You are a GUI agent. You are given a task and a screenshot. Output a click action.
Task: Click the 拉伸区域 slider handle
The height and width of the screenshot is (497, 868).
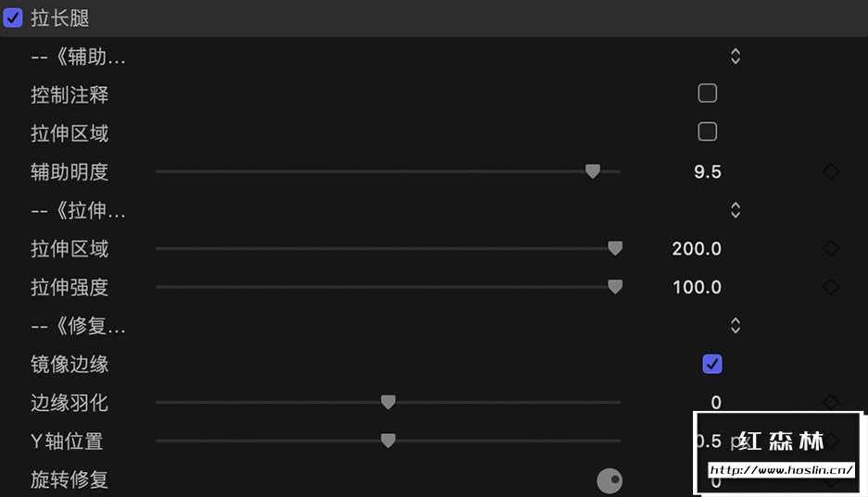(615, 248)
